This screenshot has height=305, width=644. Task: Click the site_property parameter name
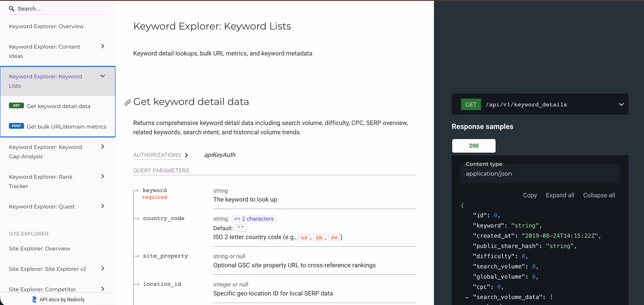coord(165,256)
